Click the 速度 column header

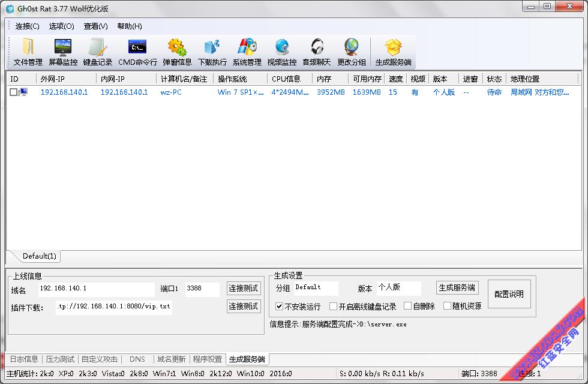coord(395,79)
